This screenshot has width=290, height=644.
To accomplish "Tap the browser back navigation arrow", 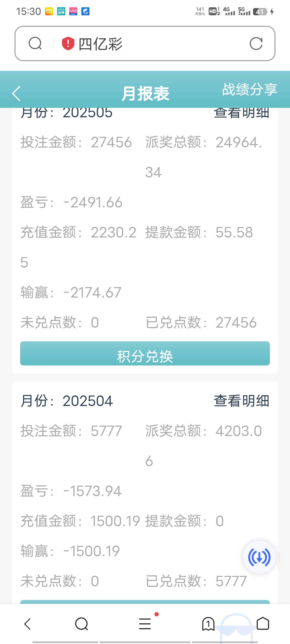I will (27, 624).
